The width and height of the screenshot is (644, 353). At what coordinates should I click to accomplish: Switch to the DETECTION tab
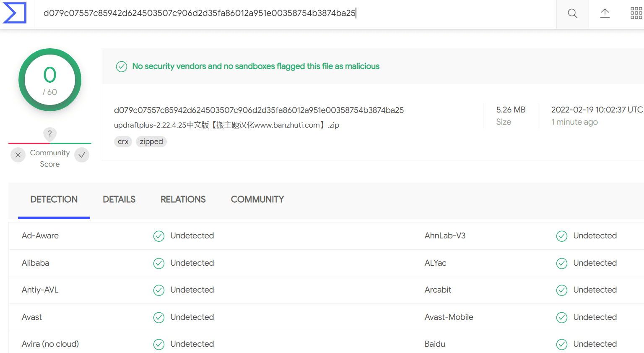tap(54, 199)
